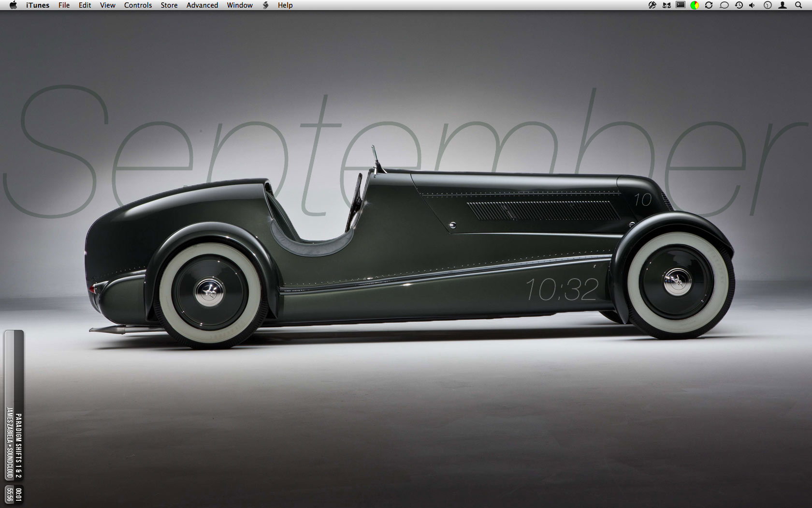Screen dimensions: 812x508
Task: Click the scripts icon beside Help
Action: coord(265,5)
